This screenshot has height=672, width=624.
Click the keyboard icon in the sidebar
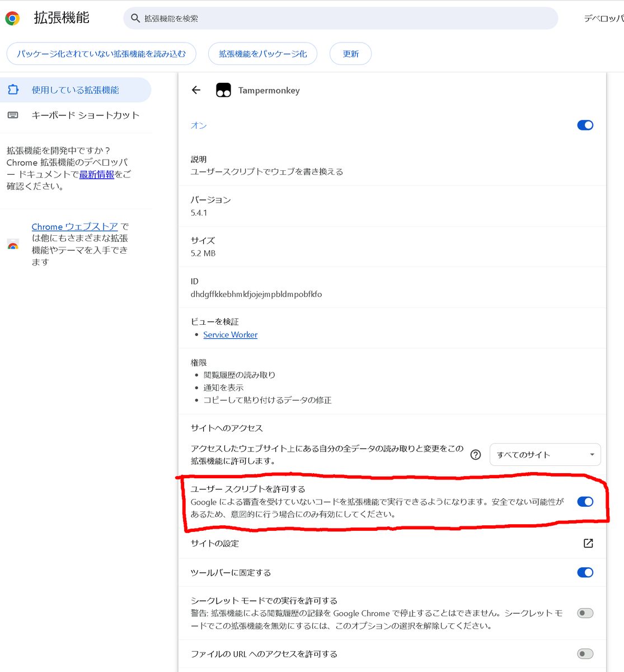(14, 115)
